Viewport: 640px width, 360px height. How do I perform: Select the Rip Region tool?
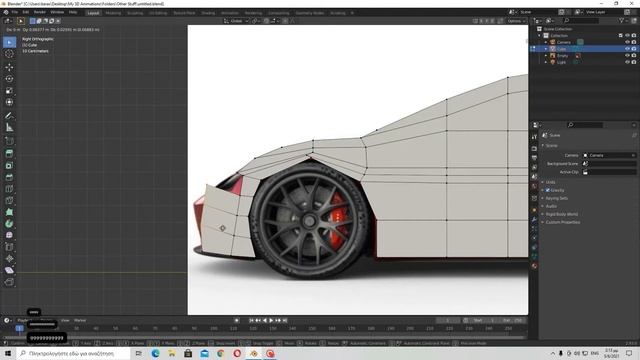click(x=9, y=282)
